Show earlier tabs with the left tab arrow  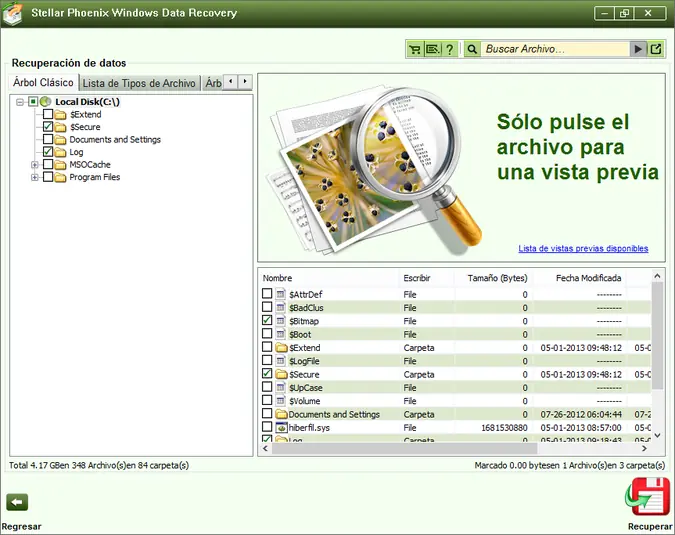point(231,81)
